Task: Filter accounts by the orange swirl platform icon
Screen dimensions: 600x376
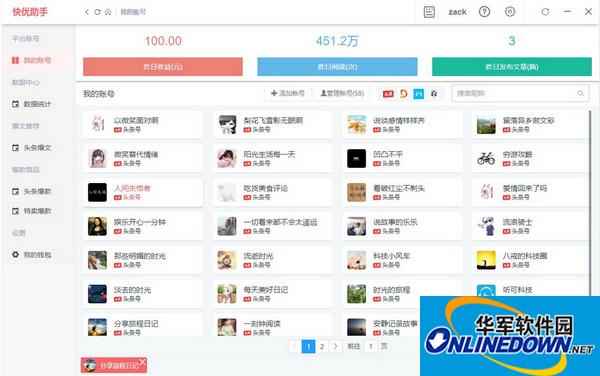Action: coord(404,94)
